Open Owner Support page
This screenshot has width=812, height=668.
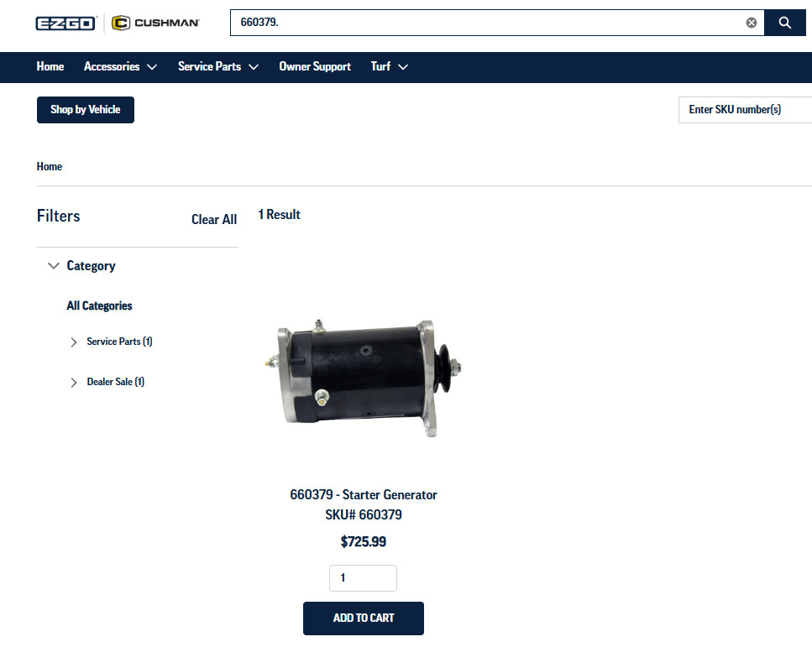click(x=315, y=66)
